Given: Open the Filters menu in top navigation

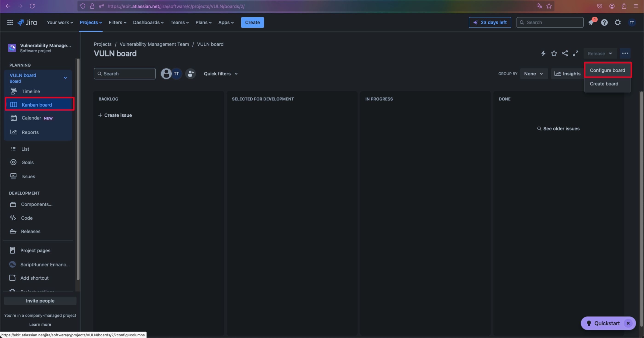Looking at the screenshot, I should [x=117, y=23].
